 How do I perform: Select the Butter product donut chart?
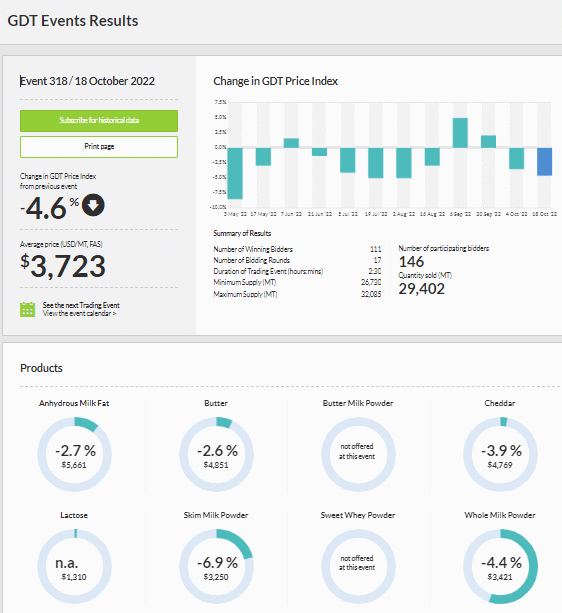coord(216,454)
